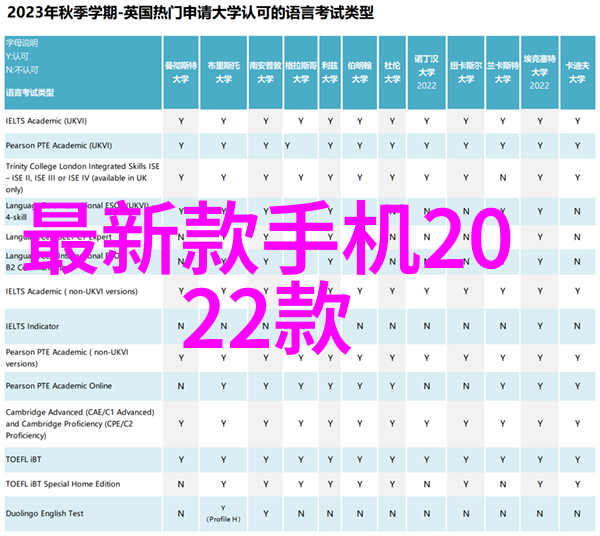Click the 'IELTS Indicator' row label

[32, 326]
